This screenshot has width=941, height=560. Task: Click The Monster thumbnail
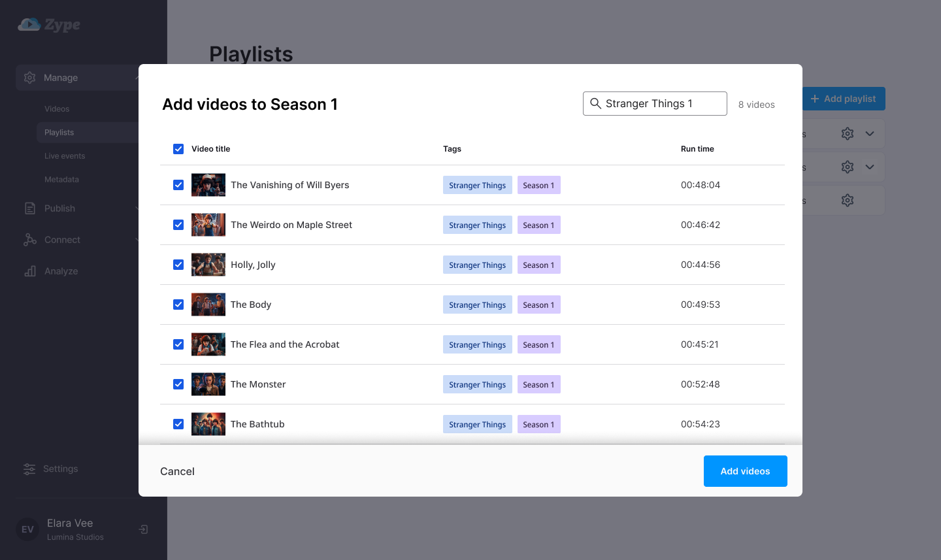[x=208, y=384]
